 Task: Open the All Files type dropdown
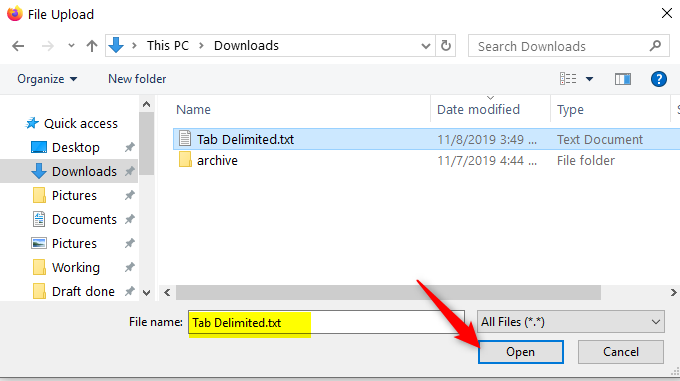pos(570,322)
